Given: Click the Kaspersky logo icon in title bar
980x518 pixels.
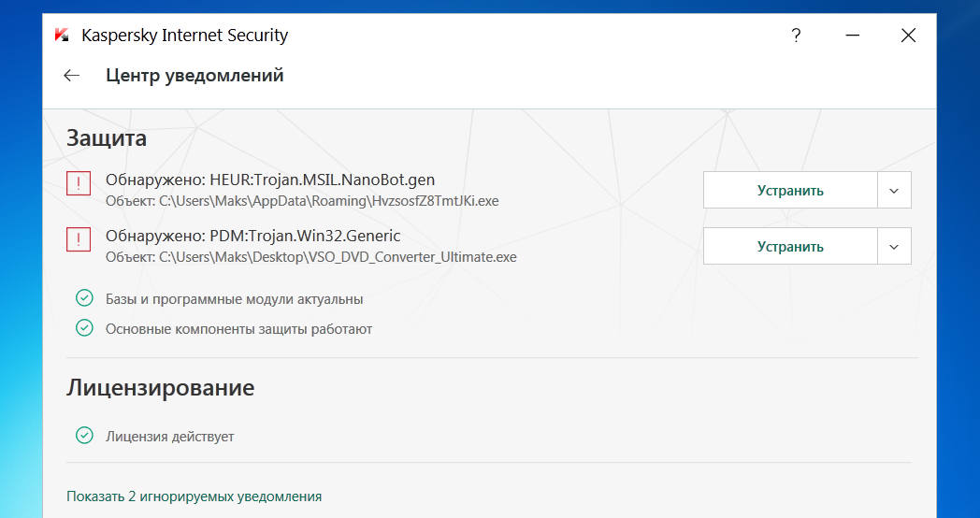Looking at the screenshot, I should pos(61,36).
